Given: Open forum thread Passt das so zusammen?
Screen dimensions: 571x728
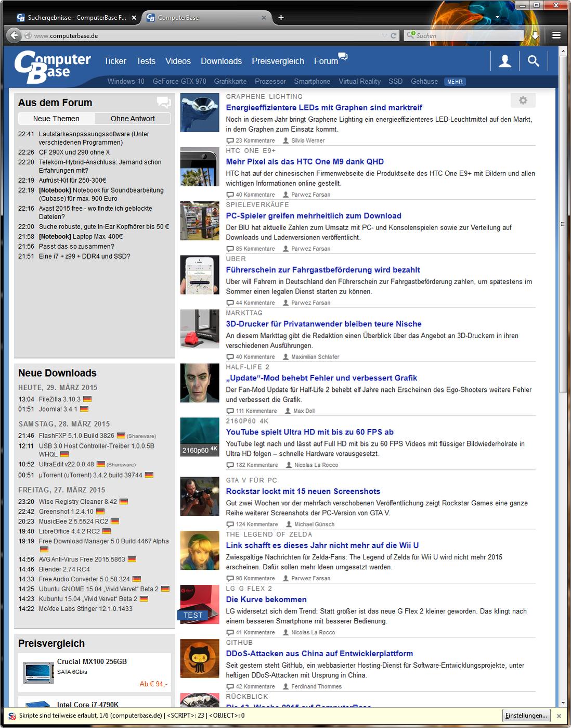Looking at the screenshot, I should pyautogui.click(x=76, y=246).
